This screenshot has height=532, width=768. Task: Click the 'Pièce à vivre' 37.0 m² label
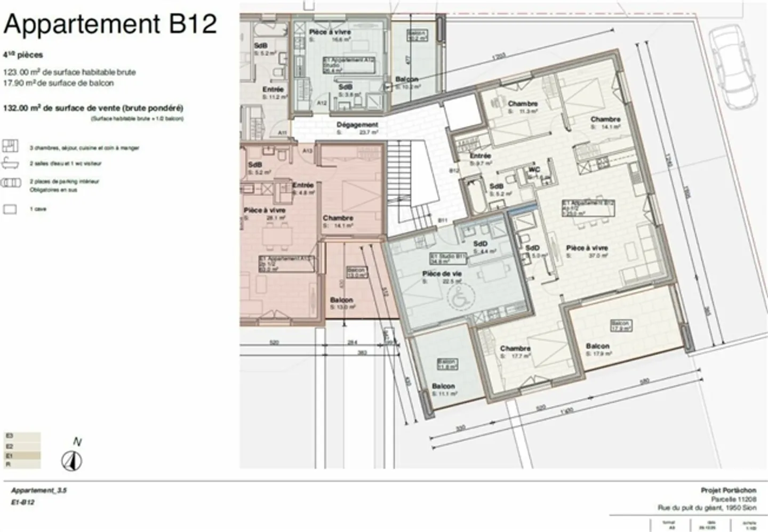[587, 248]
